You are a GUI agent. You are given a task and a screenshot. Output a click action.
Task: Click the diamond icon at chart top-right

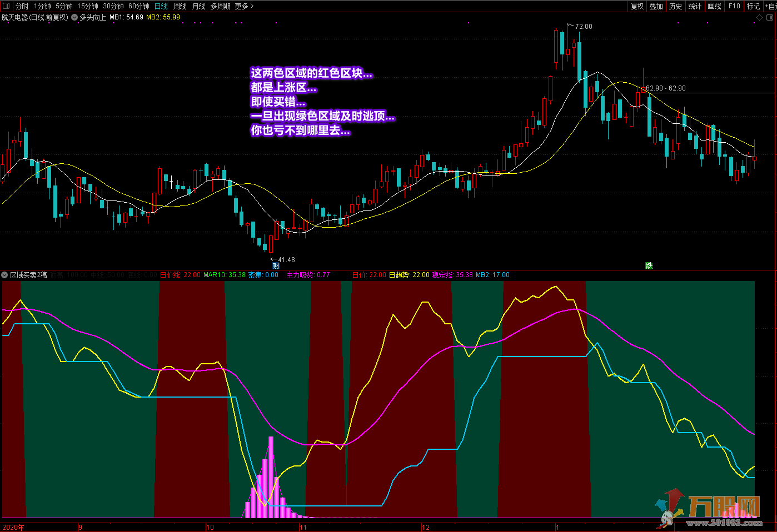coord(760,18)
